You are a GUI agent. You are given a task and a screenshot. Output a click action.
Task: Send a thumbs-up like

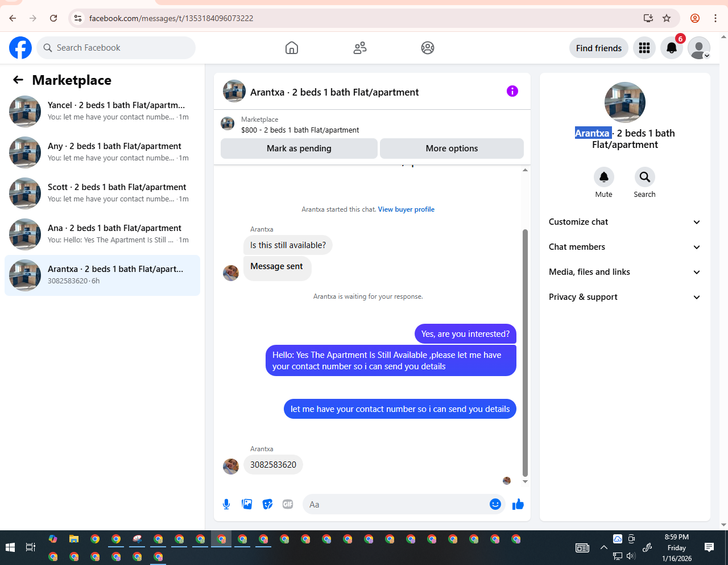point(518,504)
